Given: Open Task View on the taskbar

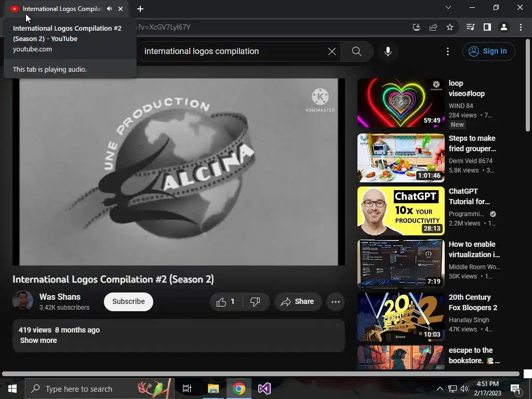Looking at the screenshot, I should [187, 389].
